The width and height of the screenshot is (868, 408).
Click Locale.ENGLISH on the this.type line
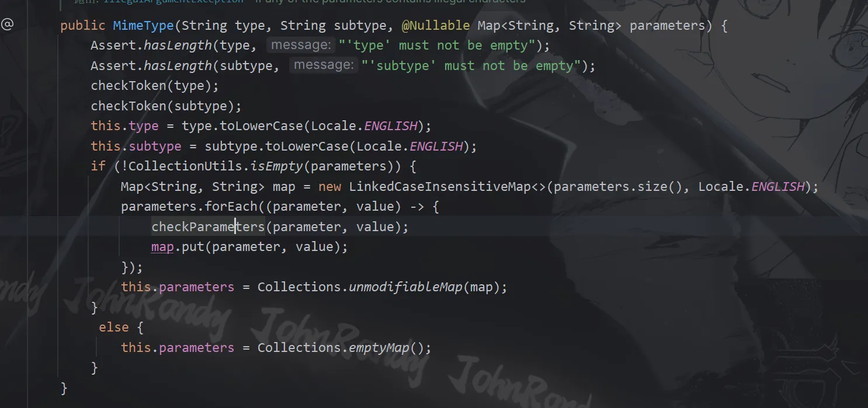364,126
